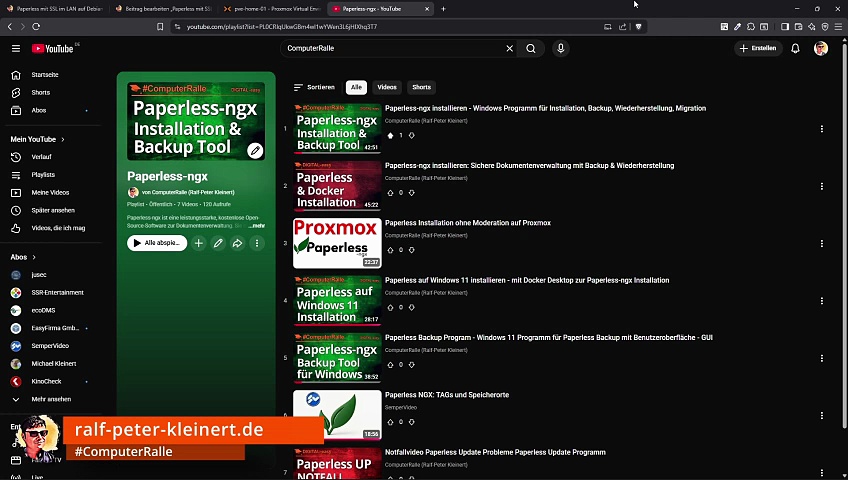The width and height of the screenshot is (848, 480).
Task: Open the Sortieren sort dropdown
Action: 314,87
